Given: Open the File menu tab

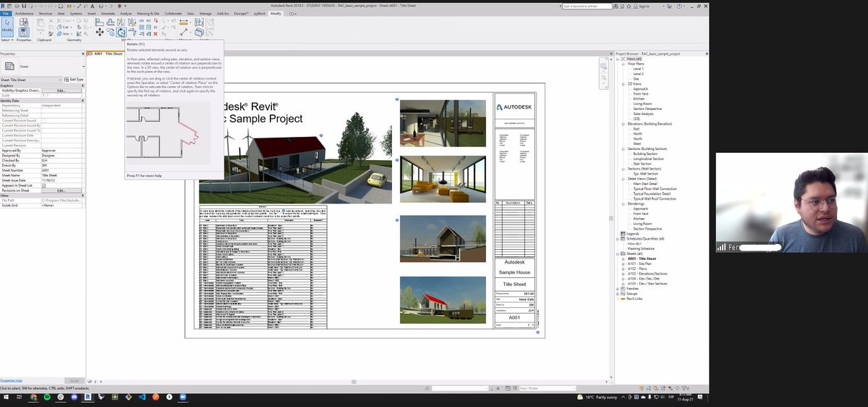Looking at the screenshot, I should (x=6, y=13).
